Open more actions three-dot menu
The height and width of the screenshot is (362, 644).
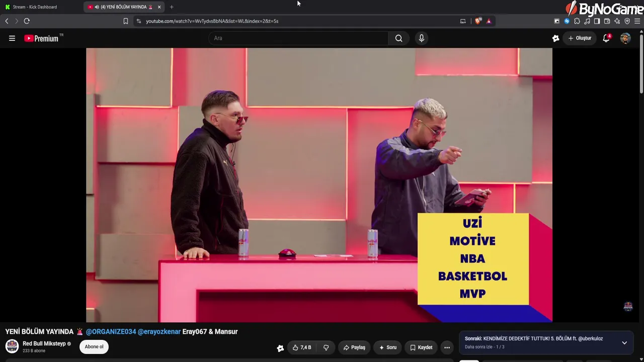coord(447,347)
